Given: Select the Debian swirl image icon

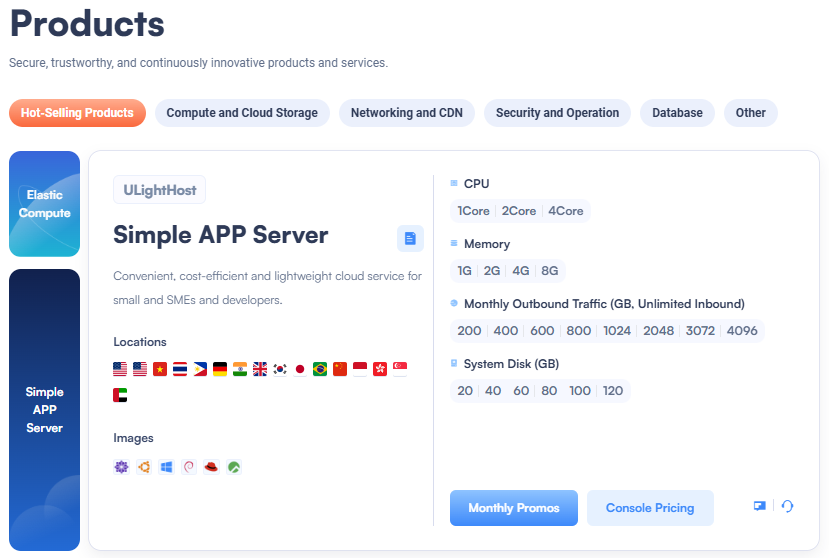Looking at the screenshot, I should coord(189,467).
